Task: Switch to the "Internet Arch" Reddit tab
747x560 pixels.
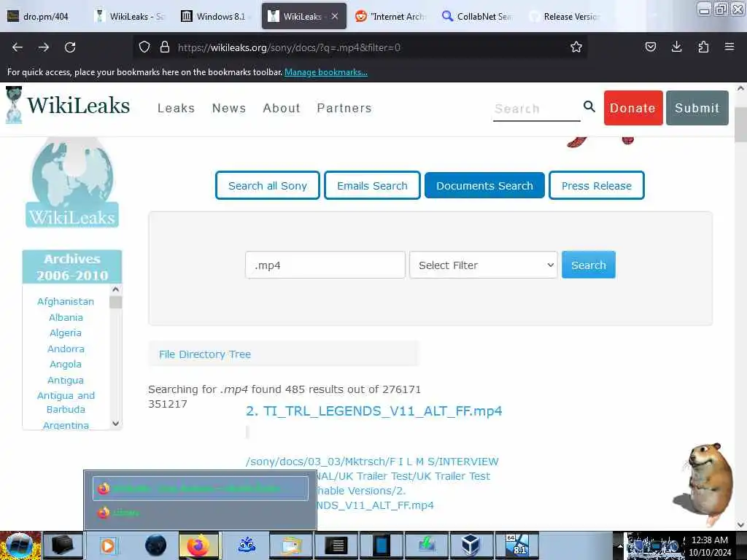Action: (391, 16)
